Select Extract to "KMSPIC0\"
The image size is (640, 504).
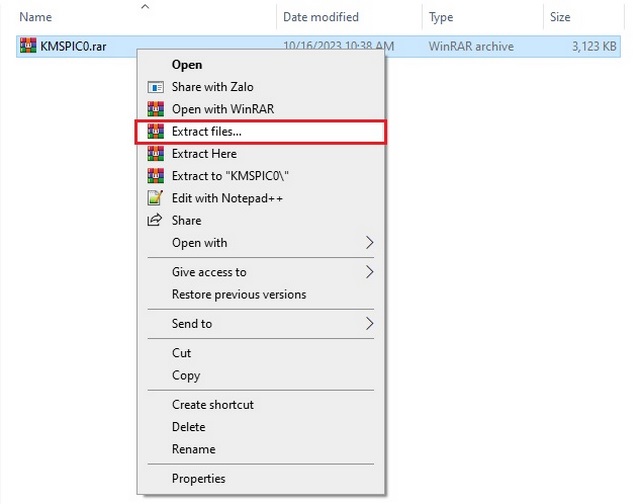point(230,176)
